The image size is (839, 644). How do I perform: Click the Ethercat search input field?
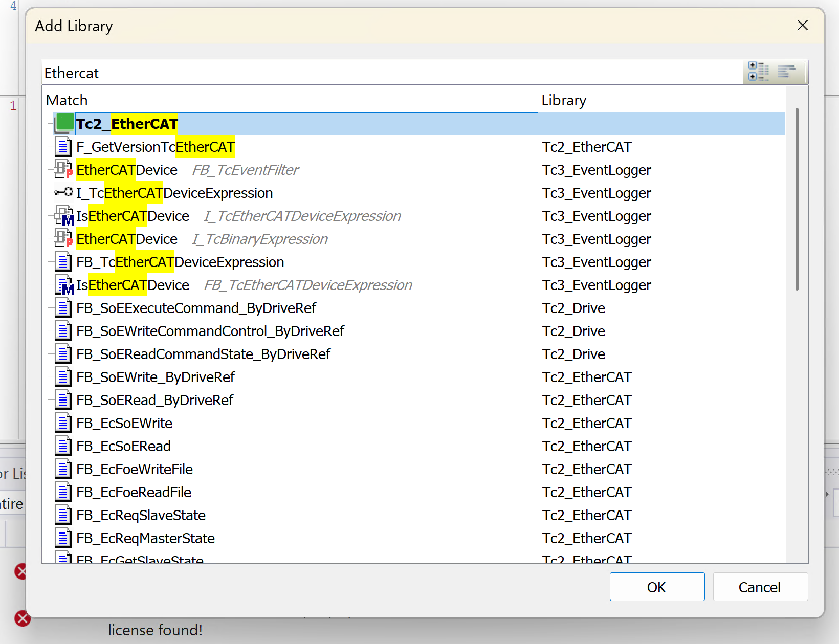tap(389, 73)
